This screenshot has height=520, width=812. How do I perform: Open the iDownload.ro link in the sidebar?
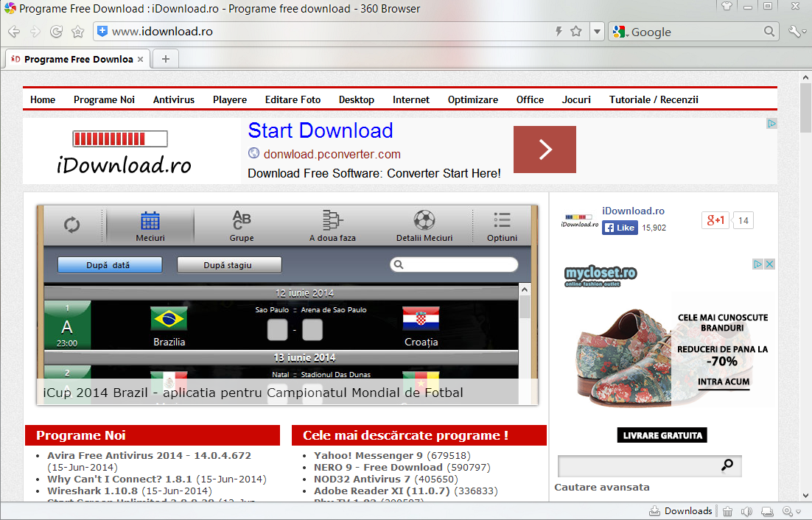tap(633, 211)
